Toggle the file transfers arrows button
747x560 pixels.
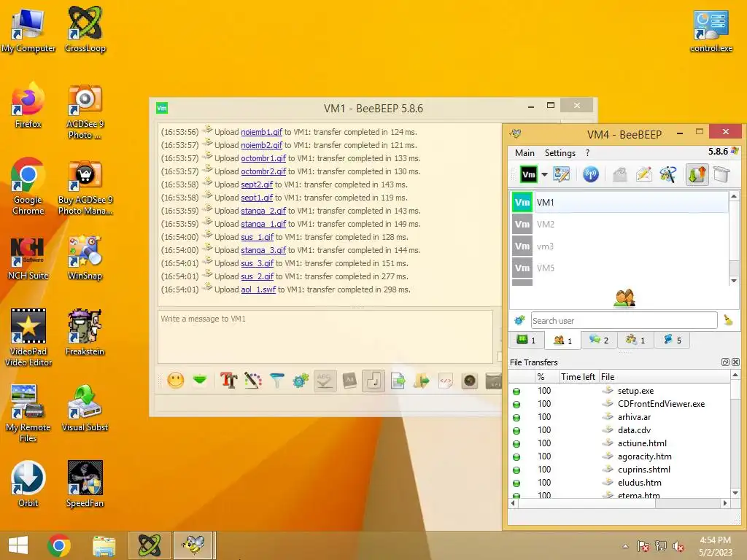697,174
